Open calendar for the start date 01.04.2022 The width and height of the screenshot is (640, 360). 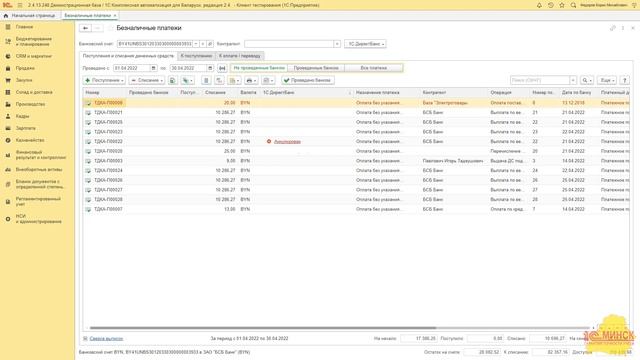pyautogui.click(x=153, y=68)
